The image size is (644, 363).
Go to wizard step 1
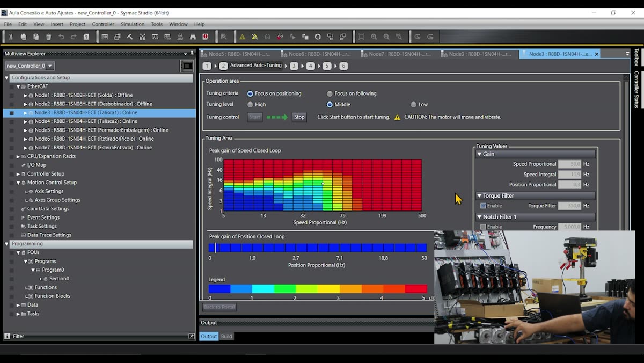(207, 66)
